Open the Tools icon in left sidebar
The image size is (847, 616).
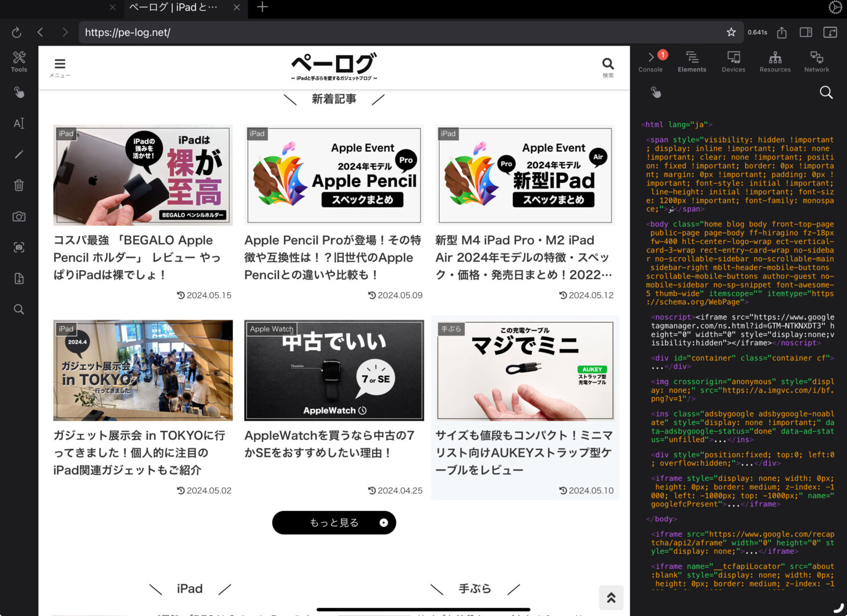click(x=19, y=61)
